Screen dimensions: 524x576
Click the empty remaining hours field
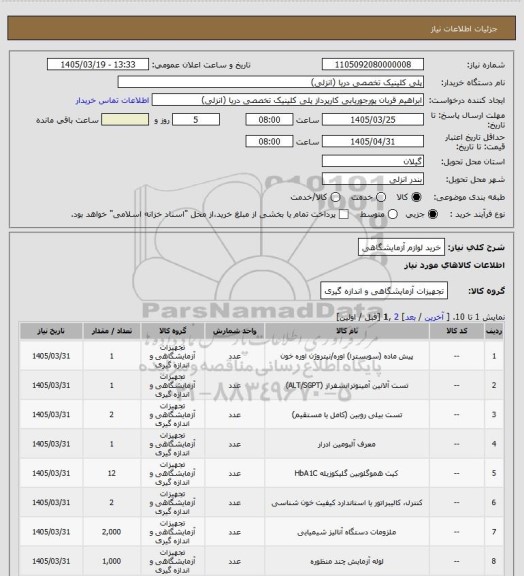coord(125,120)
